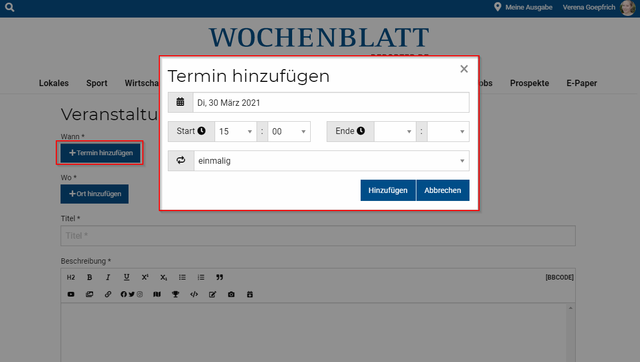Open the Ende minutes dropdown

click(448, 131)
